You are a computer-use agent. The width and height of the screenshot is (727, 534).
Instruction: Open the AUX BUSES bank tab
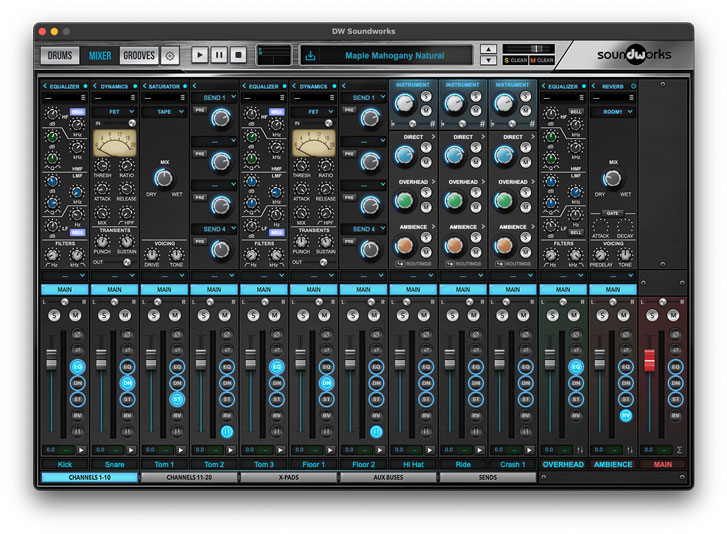tap(388, 477)
